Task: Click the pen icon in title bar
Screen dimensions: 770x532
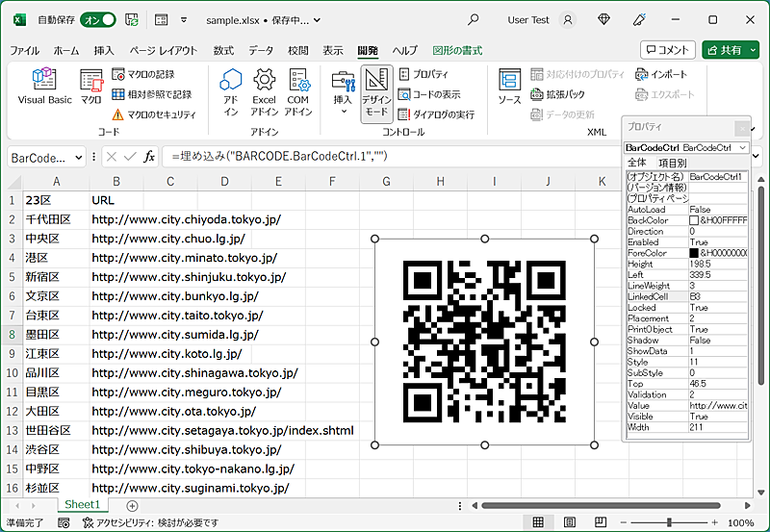Action: pos(639,19)
